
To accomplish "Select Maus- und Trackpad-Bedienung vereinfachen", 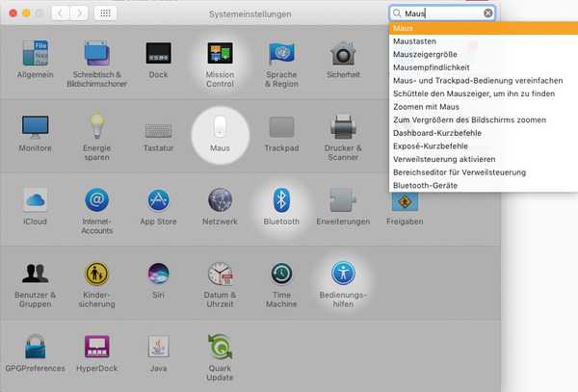I will coord(484,81).
